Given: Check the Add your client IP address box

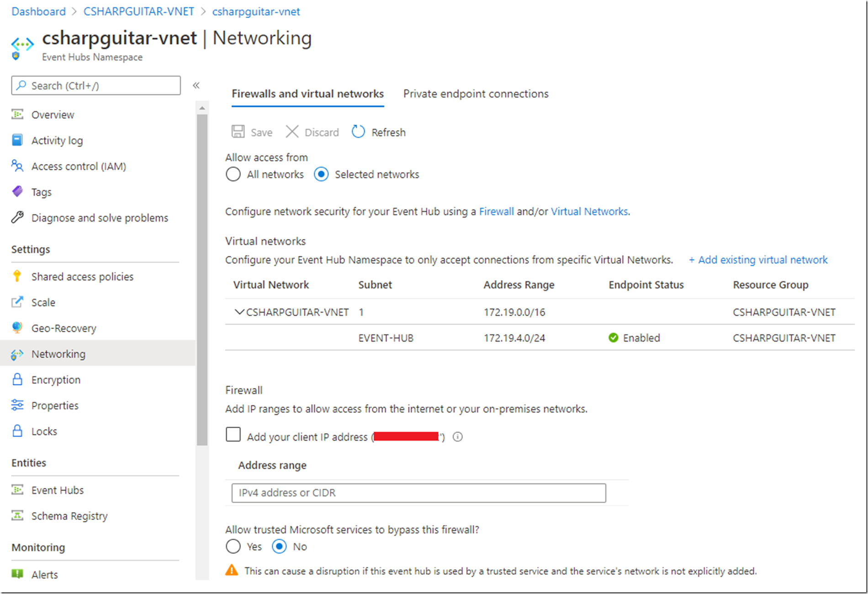Looking at the screenshot, I should pyautogui.click(x=233, y=435).
